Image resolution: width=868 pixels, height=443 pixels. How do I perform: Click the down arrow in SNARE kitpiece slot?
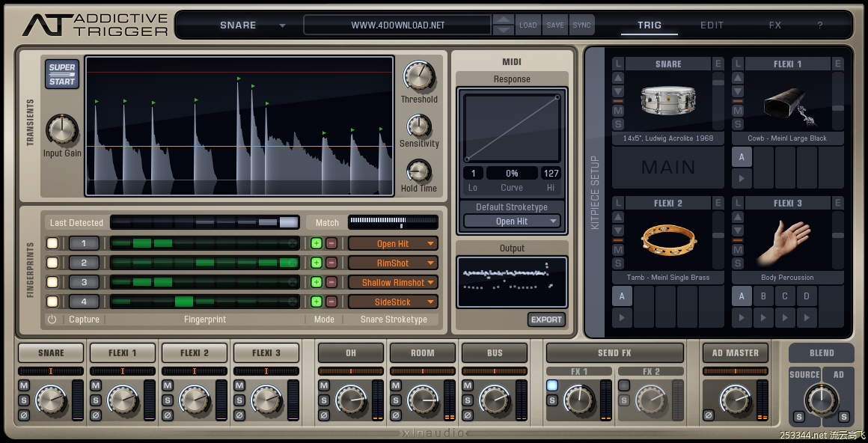pos(618,91)
